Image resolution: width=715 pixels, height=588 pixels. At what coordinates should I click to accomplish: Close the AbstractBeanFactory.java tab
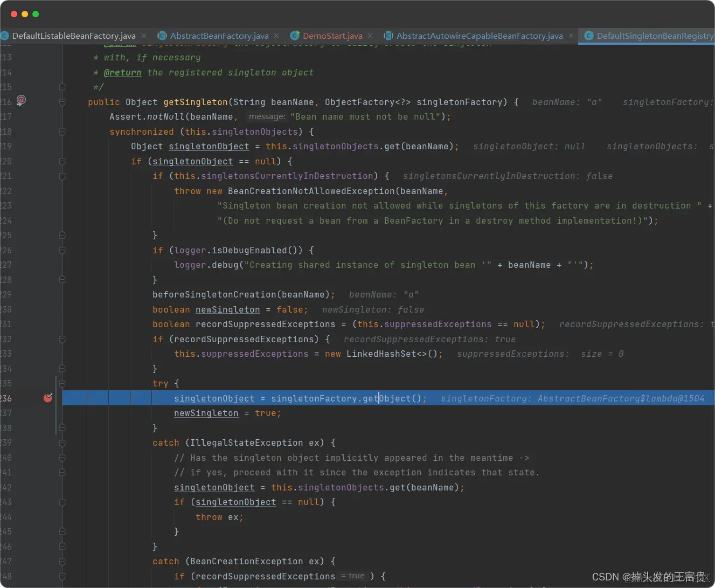[x=276, y=36]
